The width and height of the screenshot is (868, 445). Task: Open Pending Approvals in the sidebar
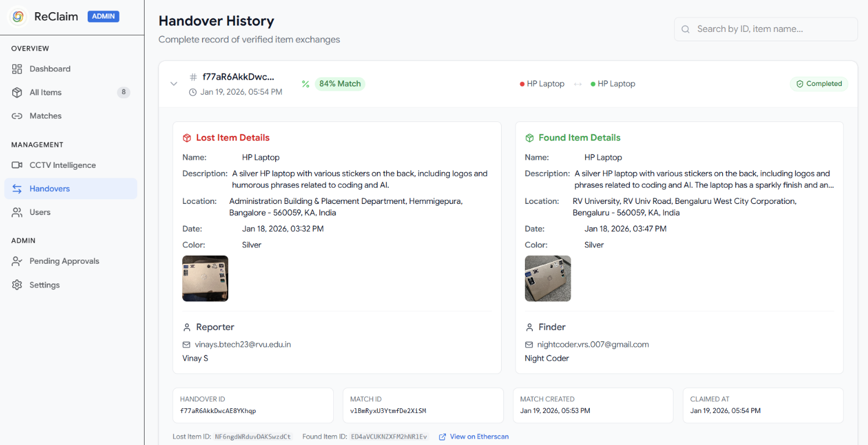click(x=71, y=261)
